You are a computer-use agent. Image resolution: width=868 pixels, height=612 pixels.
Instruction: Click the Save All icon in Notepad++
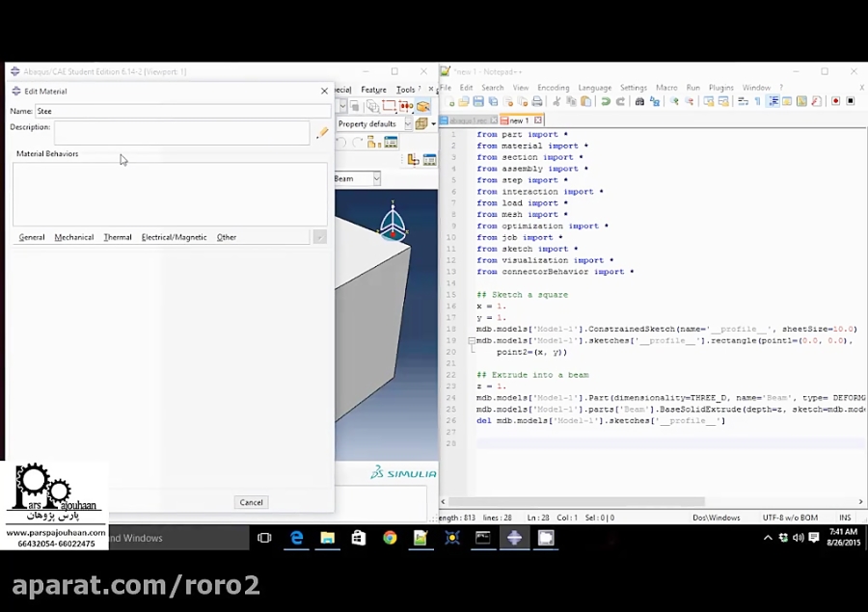(x=494, y=103)
